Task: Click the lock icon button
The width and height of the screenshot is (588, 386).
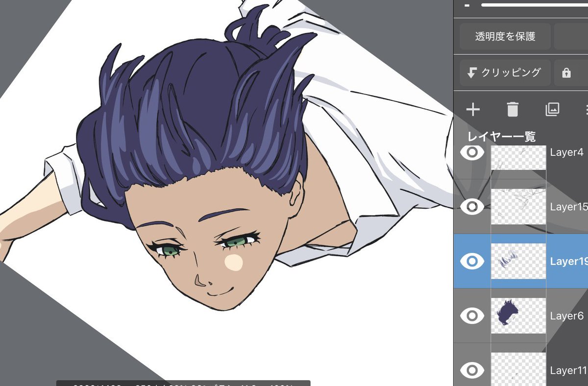Action: 566,73
